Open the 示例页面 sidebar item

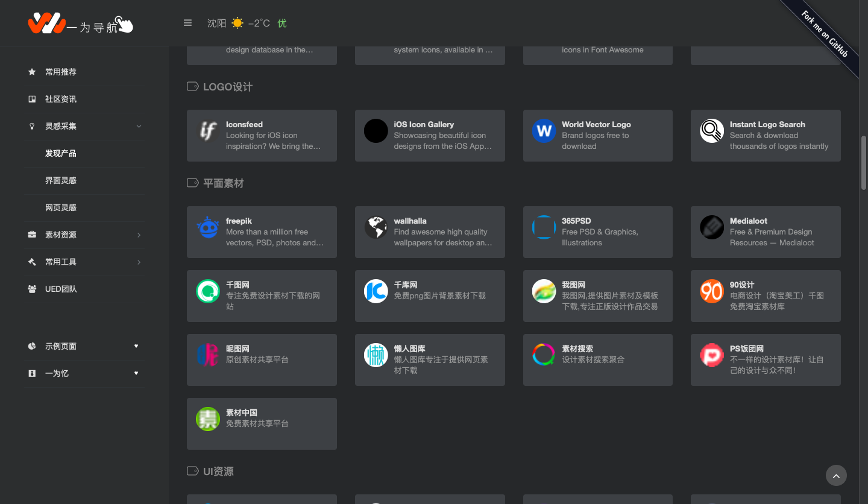pyautogui.click(x=61, y=346)
